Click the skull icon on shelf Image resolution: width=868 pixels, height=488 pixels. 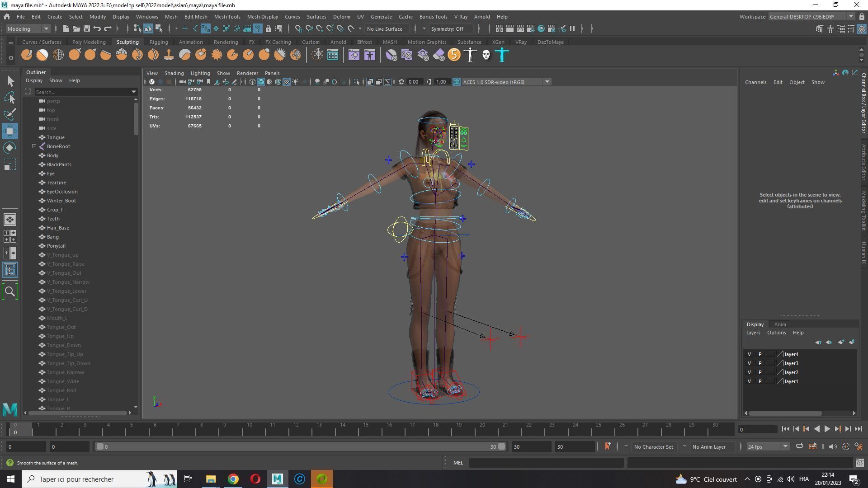pyautogui.click(x=486, y=55)
